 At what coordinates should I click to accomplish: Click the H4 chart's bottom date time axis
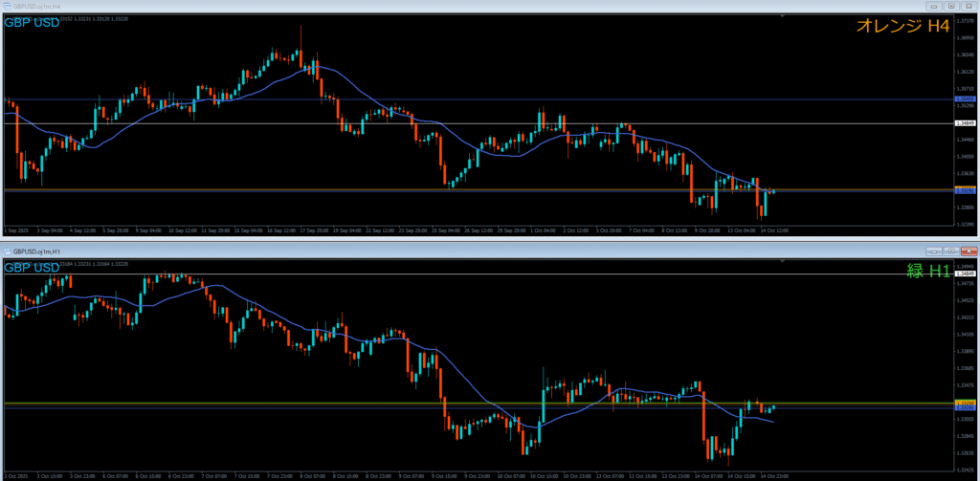[383, 230]
